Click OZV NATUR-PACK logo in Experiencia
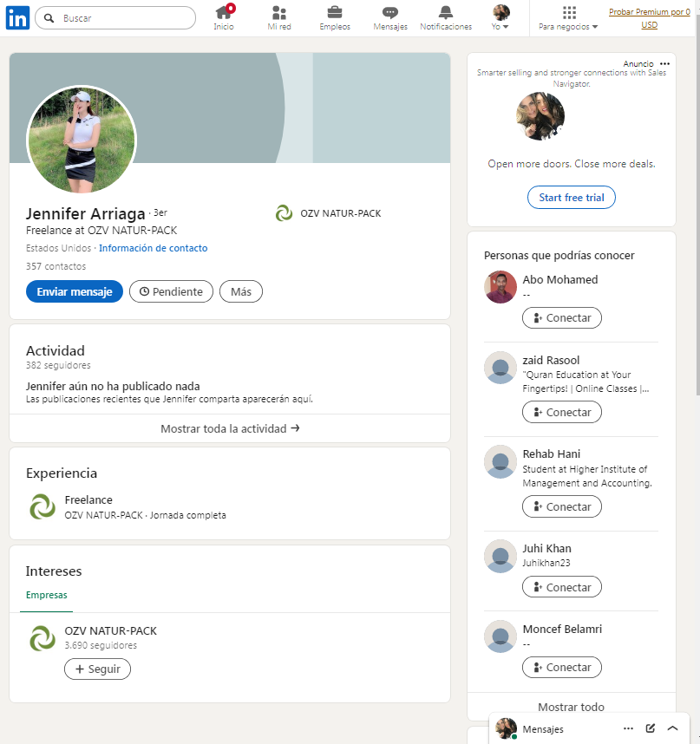The height and width of the screenshot is (744, 700). (43, 506)
